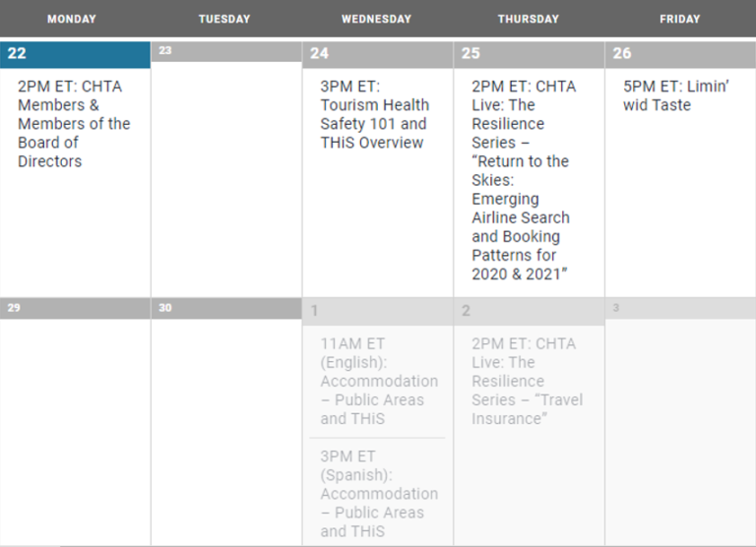Open the CHTA Members & Board of Directors event

tap(74, 124)
